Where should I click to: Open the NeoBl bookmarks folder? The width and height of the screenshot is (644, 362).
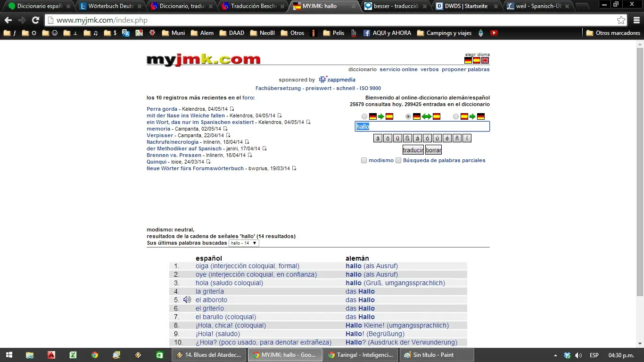[x=262, y=33]
